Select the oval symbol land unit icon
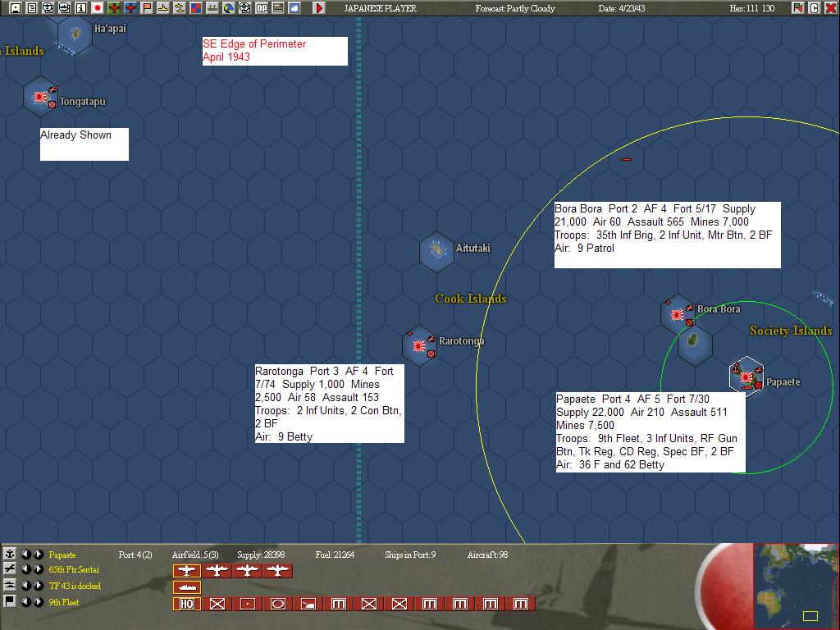This screenshot has height=630, width=840. 277,604
